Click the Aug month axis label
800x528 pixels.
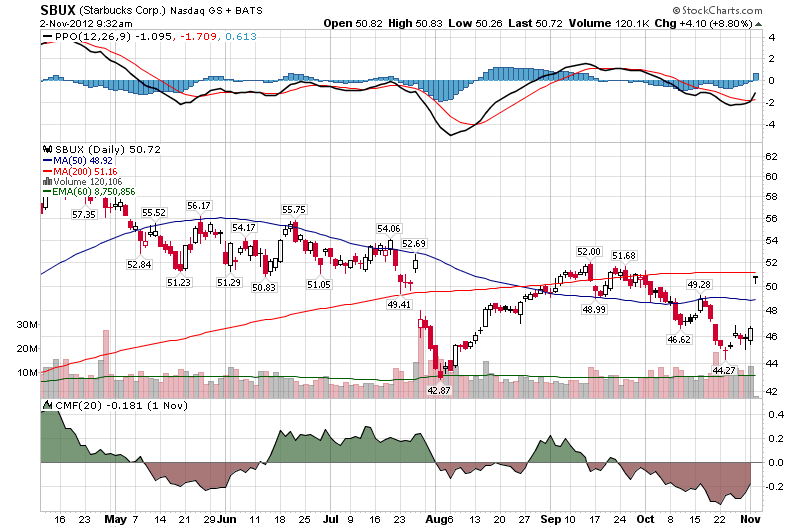click(x=436, y=519)
